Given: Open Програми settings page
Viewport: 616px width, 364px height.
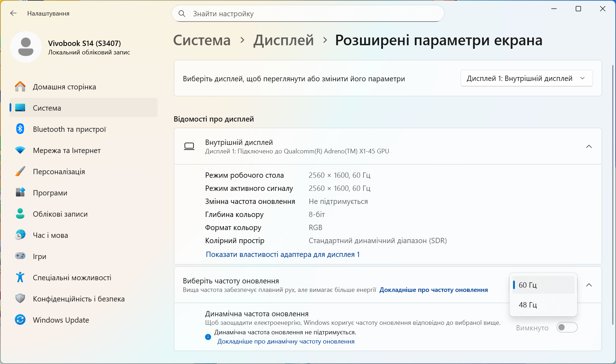Looking at the screenshot, I should coord(83,193).
